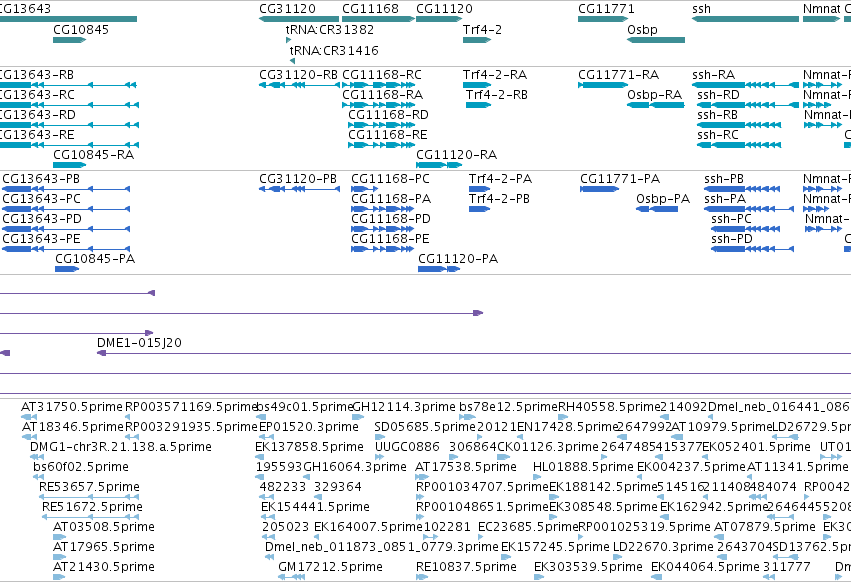Select the AT21430.5prime EST
851x582 pixels.
(59, 577)
